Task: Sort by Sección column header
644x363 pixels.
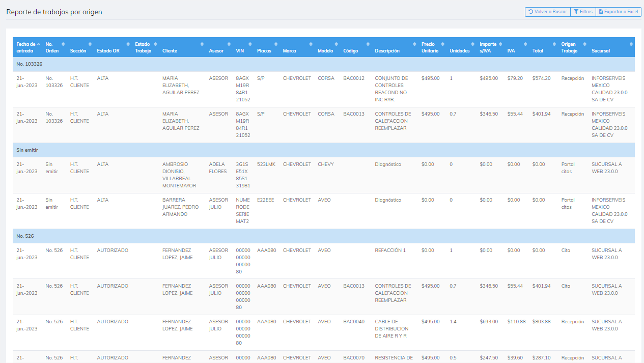Action: tap(80, 47)
